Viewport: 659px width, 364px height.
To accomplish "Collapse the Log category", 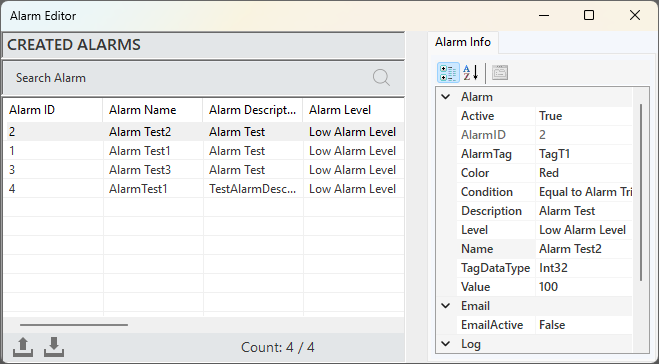I will coord(446,344).
